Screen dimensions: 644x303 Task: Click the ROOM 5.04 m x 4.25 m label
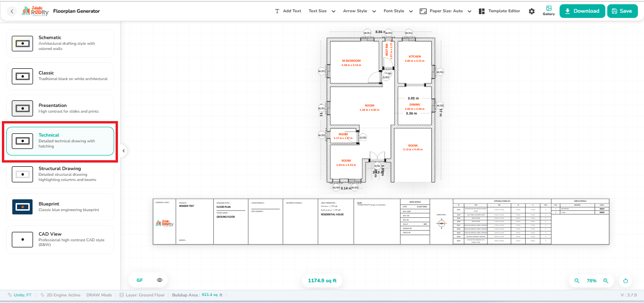tap(346, 163)
